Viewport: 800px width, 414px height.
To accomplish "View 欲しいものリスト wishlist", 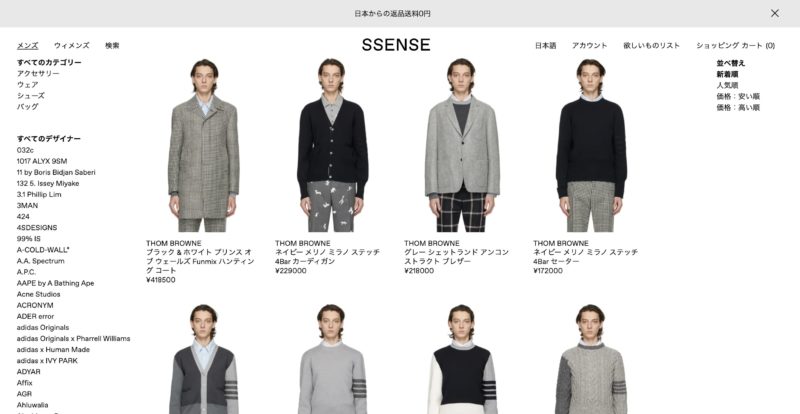I will 652,45.
